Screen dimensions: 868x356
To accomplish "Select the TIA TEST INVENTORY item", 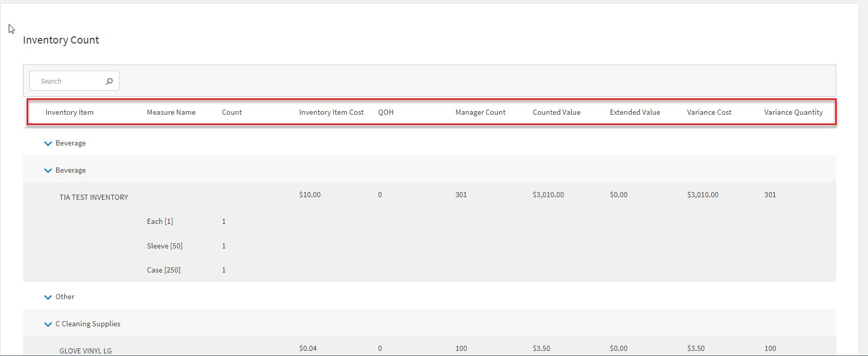I will pyautogui.click(x=94, y=197).
